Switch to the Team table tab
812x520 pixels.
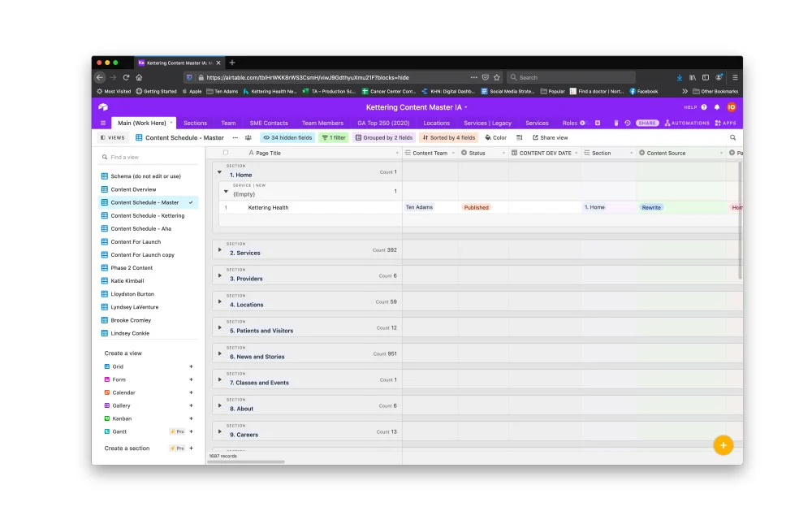coord(228,123)
